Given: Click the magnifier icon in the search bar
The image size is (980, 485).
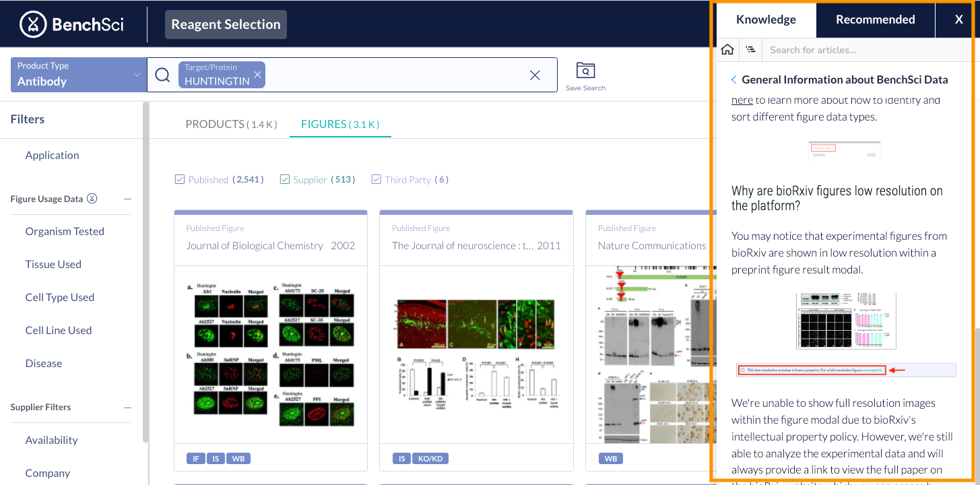Looking at the screenshot, I should [162, 75].
